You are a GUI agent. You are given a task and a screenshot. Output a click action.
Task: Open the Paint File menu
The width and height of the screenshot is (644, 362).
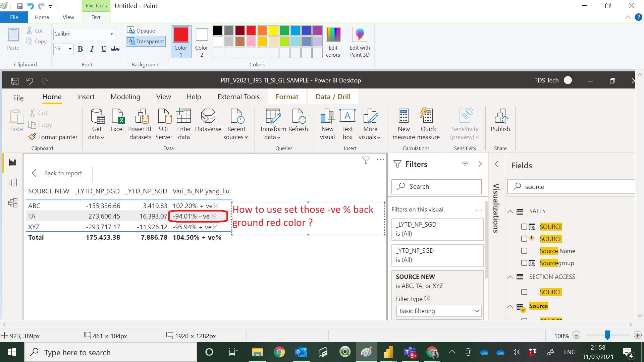click(14, 17)
